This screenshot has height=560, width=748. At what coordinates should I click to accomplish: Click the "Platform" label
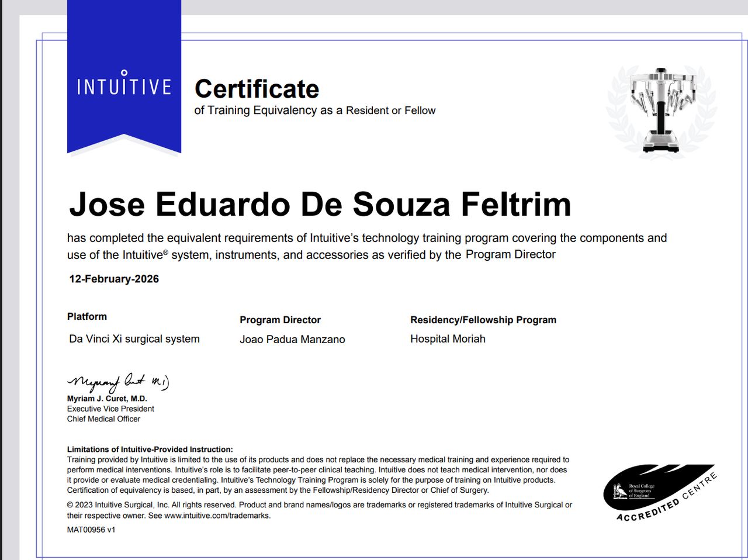pyautogui.click(x=87, y=316)
